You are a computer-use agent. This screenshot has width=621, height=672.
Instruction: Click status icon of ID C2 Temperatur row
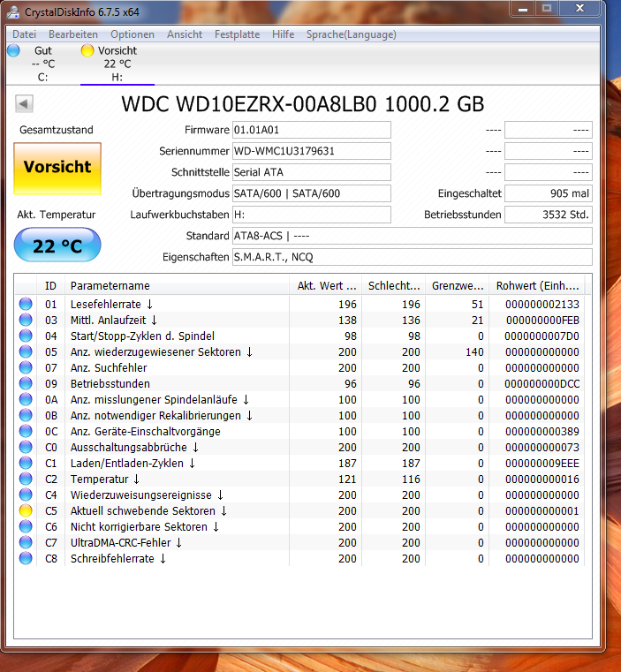tap(26, 479)
